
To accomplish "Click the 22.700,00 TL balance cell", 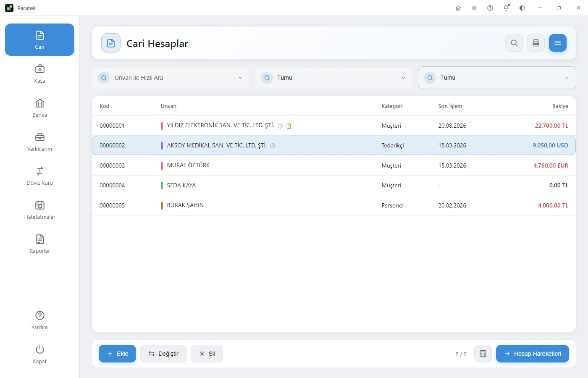I will (x=551, y=126).
